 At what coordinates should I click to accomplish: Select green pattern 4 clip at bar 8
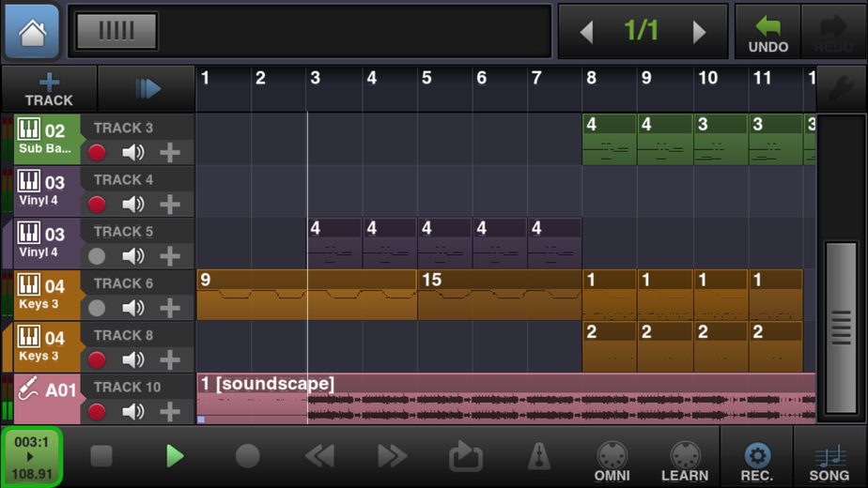610,140
